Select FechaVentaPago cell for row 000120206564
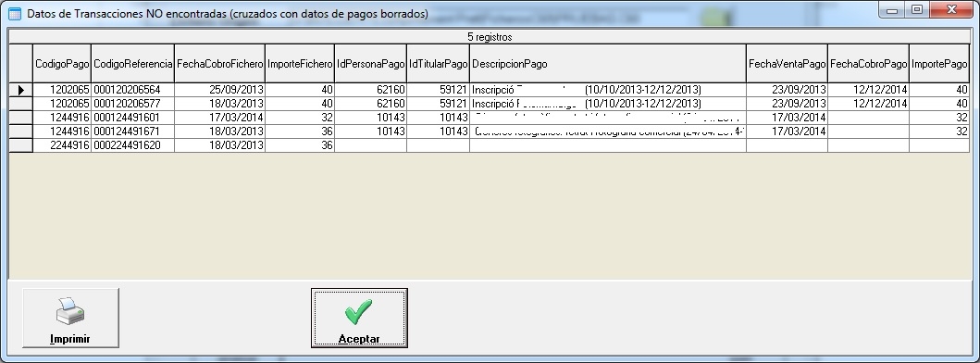The image size is (980, 363). (x=787, y=90)
